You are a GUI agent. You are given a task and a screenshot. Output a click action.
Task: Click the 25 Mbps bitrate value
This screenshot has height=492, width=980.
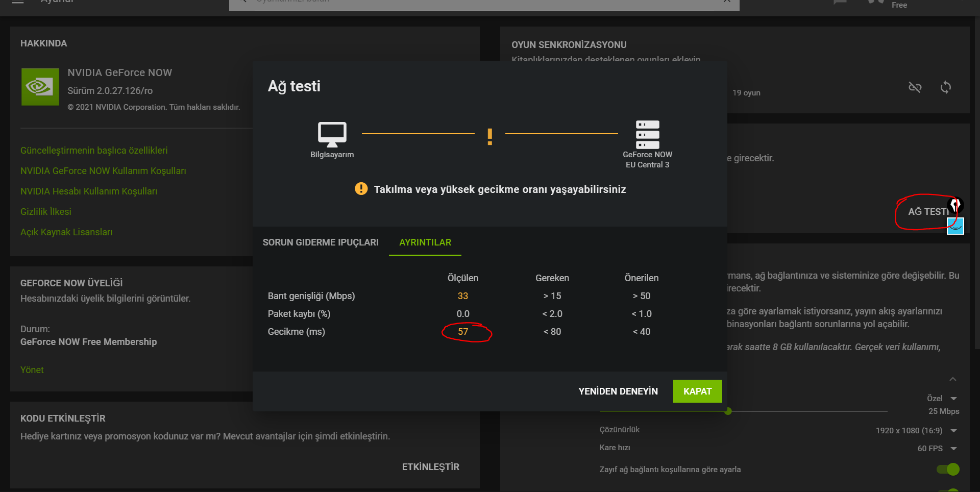(x=944, y=411)
